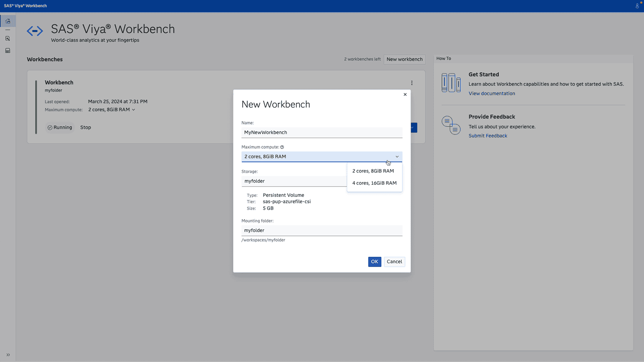Click Submit Feedback link
644x362 pixels.
pos(488,135)
